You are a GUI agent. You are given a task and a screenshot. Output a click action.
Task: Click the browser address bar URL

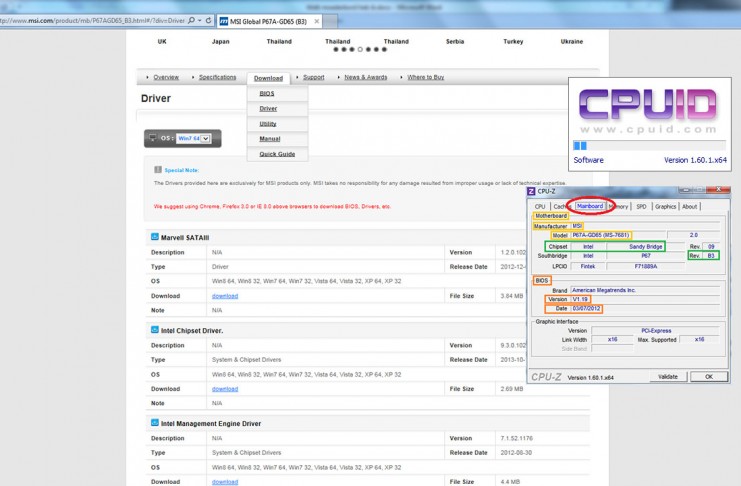tap(92, 21)
